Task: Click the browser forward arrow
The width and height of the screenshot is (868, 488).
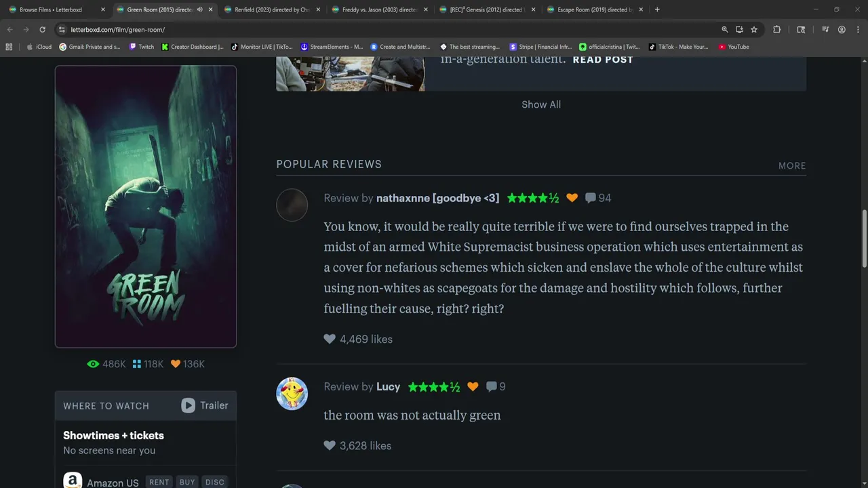Action: tap(26, 30)
